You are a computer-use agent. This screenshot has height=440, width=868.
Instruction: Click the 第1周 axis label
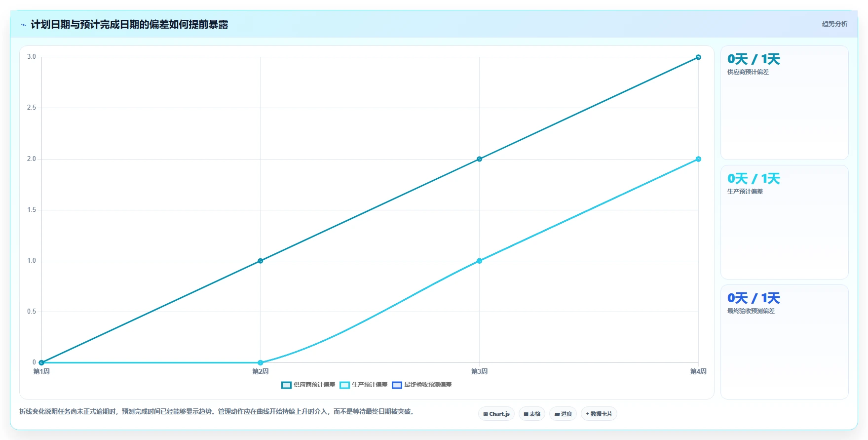[41, 371]
